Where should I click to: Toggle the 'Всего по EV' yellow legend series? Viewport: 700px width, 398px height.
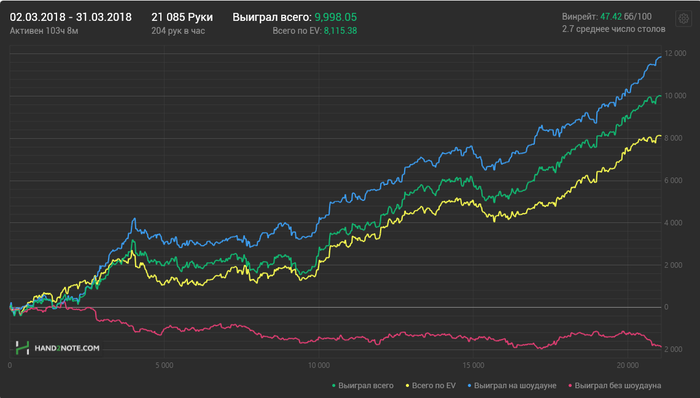click(x=431, y=386)
